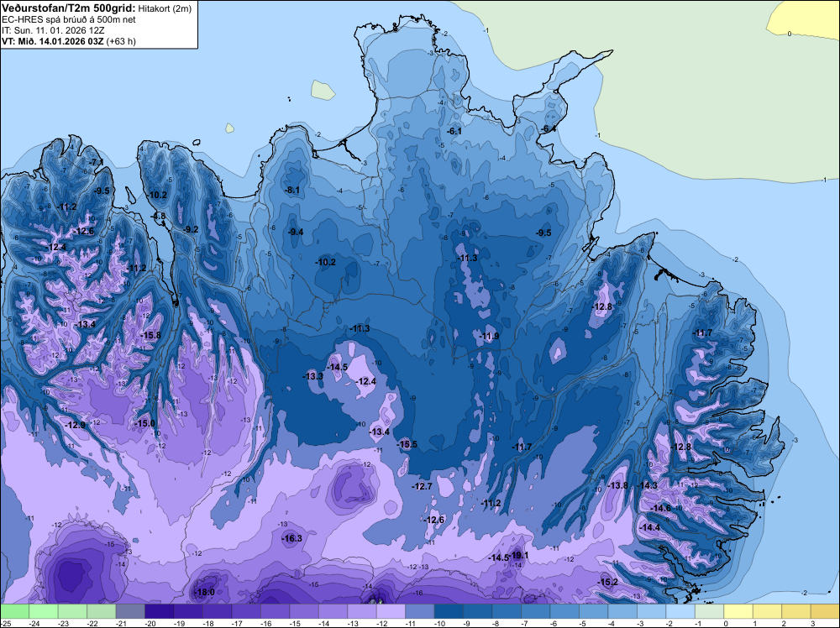The width and height of the screenshot is (840, 628).
Task: Click the dark purple legend swatch labeled -20
Action: tap(159, 611)
